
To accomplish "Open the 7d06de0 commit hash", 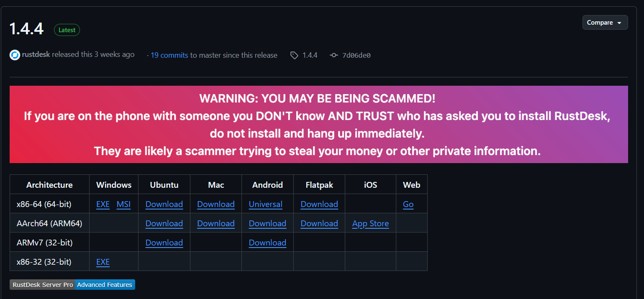I will click(x=357, y=55).
